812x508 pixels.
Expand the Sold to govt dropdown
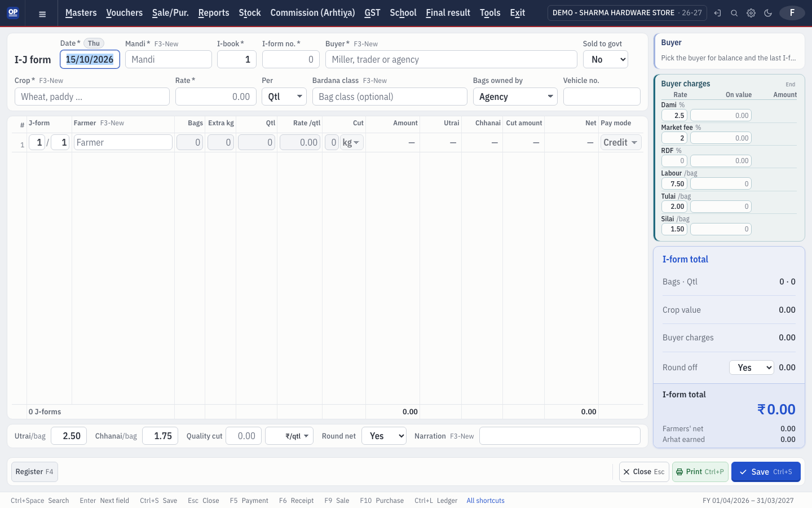(606, 59)
